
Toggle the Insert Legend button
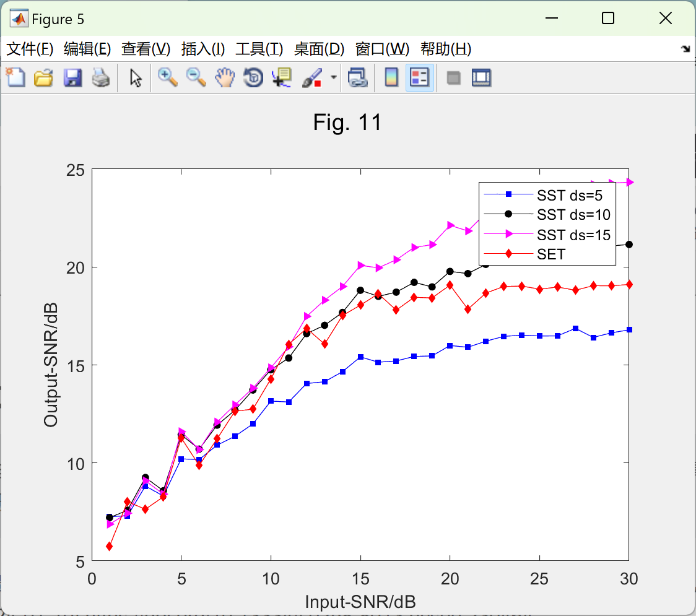point(419,77)
